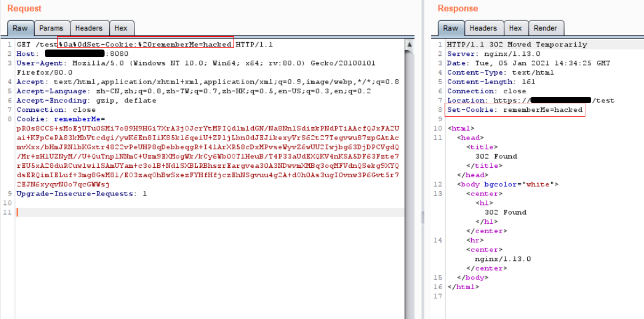Viewport: 644px width, 319px height.
Task: Click the Server: nginx/1.13.0 response header
Action: click(493, 54)
